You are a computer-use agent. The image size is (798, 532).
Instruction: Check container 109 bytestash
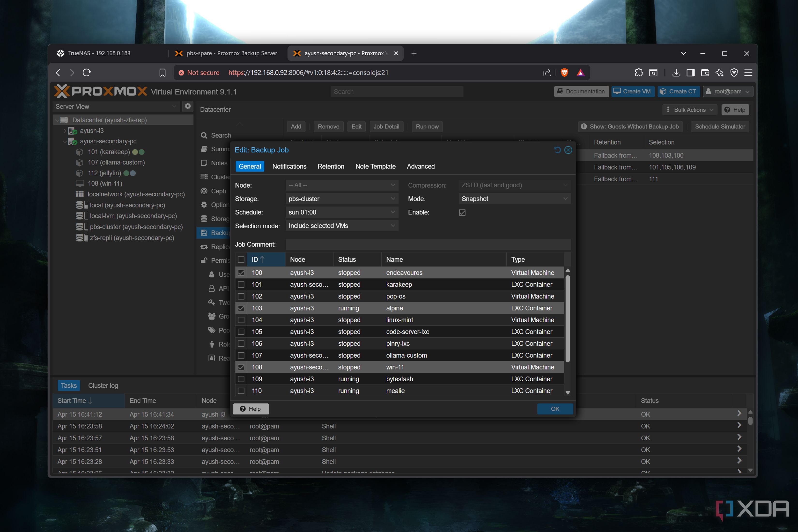pos(241,379)
